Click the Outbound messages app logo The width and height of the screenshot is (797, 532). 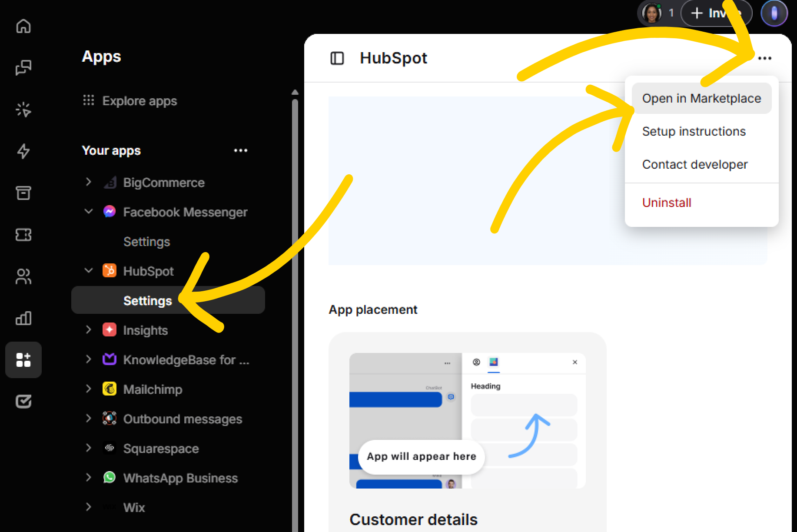pyautogui.click(x=110, y=418)
